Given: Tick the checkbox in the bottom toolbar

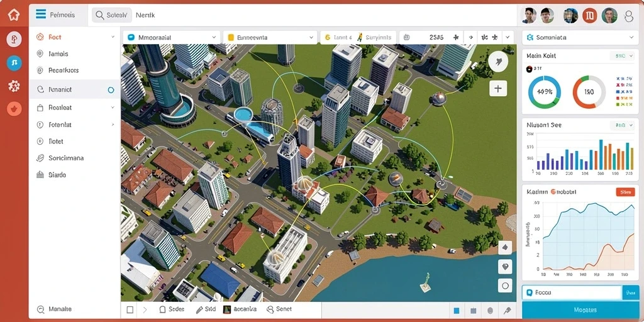Looking at the screenshot, I should pyautogui.click(x=130, y=309).
